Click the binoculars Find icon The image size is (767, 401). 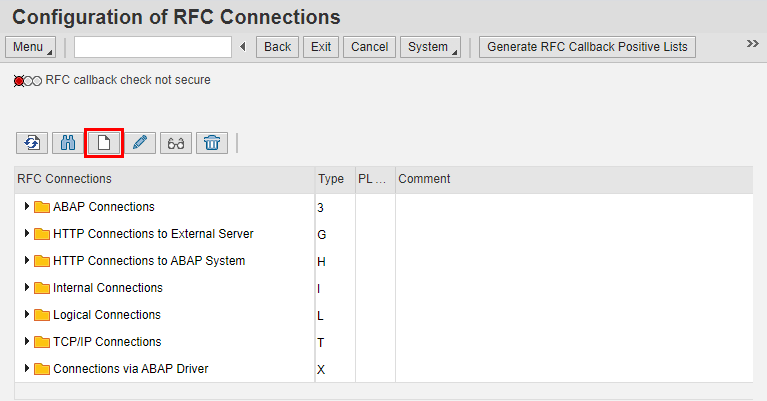click(68, 143)
